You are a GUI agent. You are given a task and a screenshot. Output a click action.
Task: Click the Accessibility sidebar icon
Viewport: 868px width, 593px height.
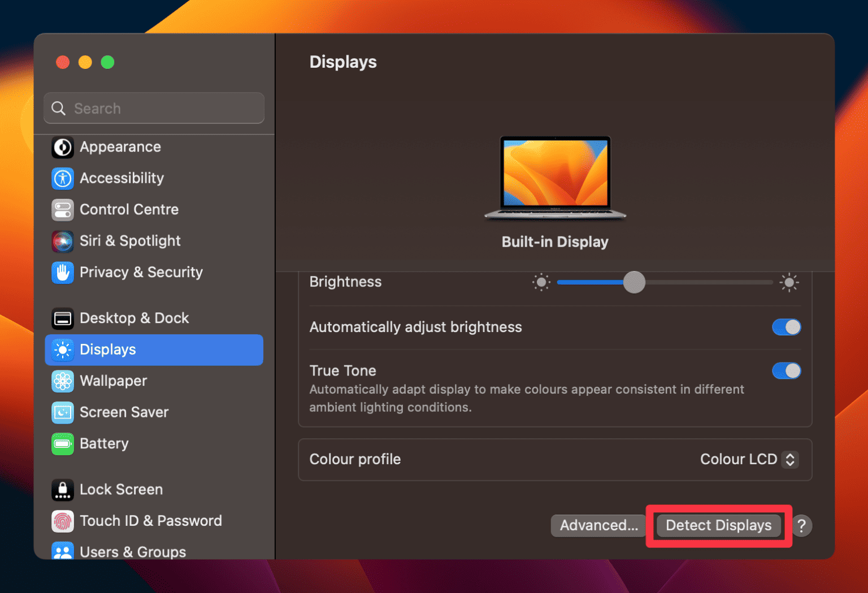pyautogui.click(x=62, y=178)
